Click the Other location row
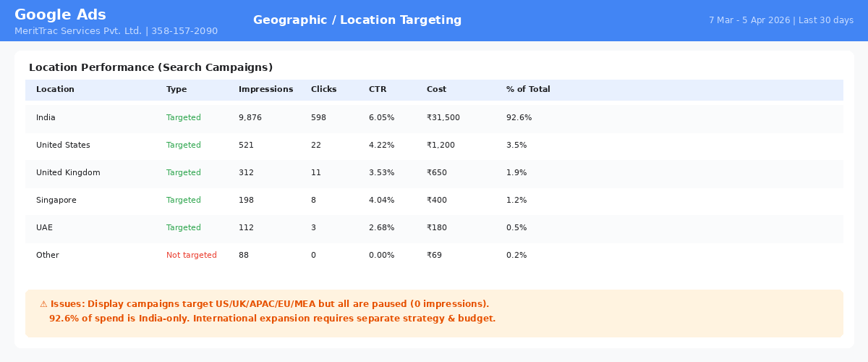 tap(434, 256)
